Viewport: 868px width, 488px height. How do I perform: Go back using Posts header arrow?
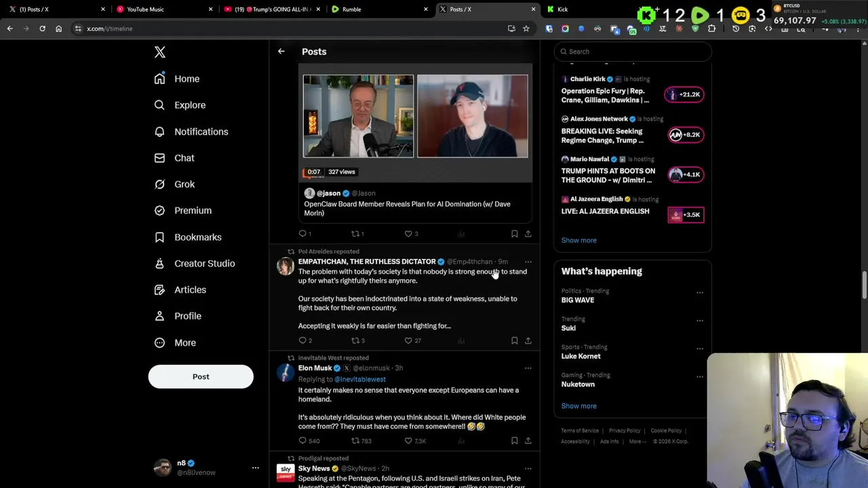click(x=281, y=52)
